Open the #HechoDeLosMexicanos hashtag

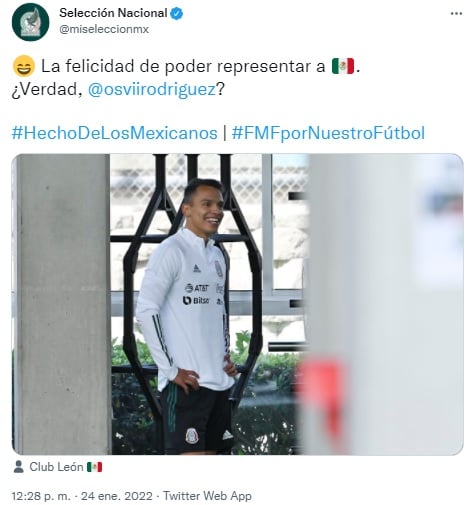pos(115,133)
